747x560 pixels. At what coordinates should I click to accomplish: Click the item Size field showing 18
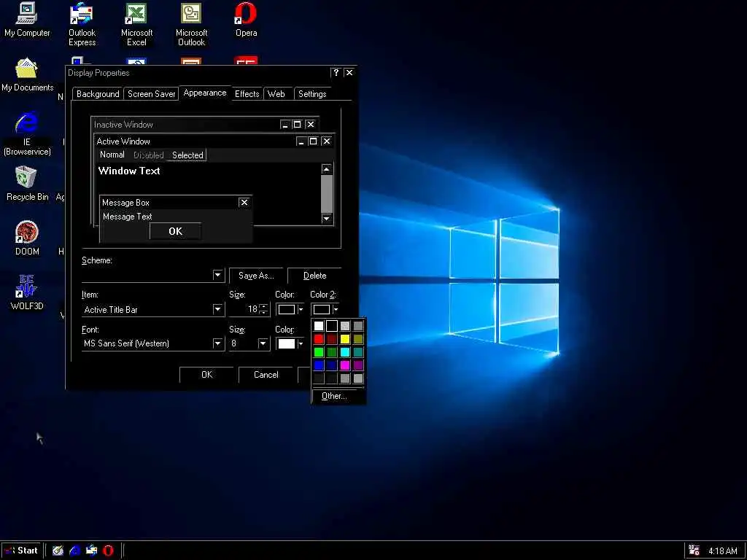tap(244, 309)
